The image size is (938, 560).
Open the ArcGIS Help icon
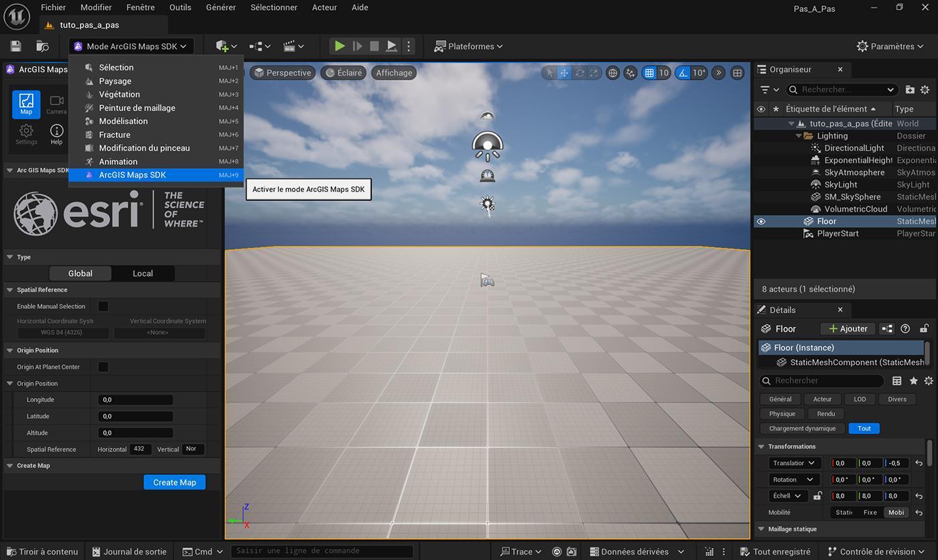click(x=56, y=134)
